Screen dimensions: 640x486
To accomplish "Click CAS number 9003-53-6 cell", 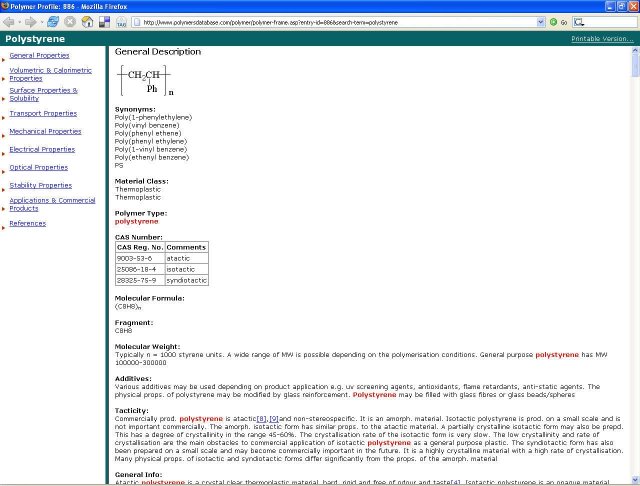I will 140,258.
